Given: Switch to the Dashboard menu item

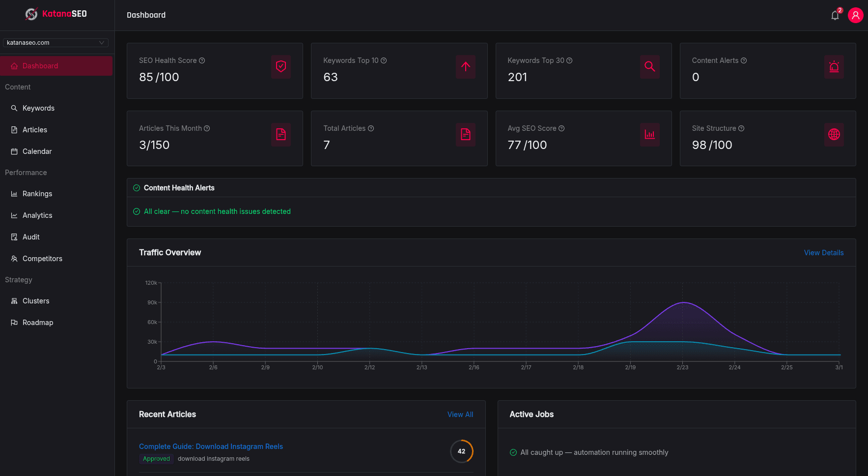Looking at the screenshot, I should click(x=40, y=65).
